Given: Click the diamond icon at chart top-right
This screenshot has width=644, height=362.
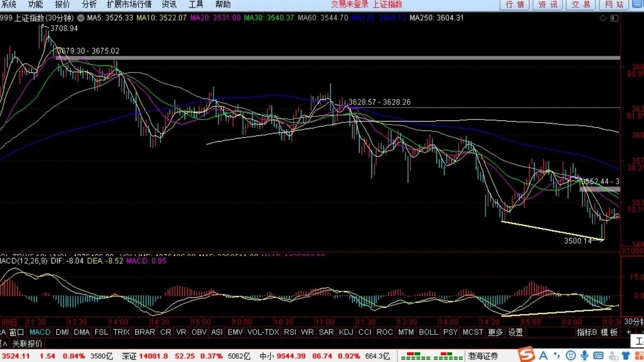Looking at the screenshot, I should coord(603,18).
